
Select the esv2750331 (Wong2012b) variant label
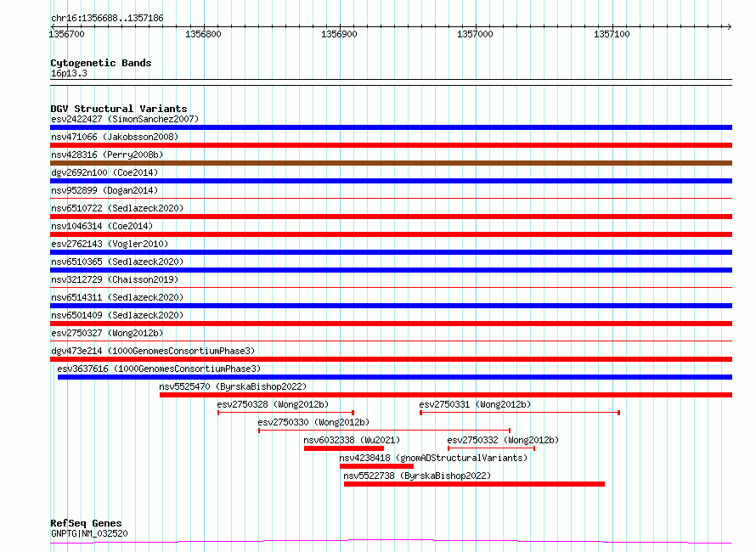[x=475, y=404]
